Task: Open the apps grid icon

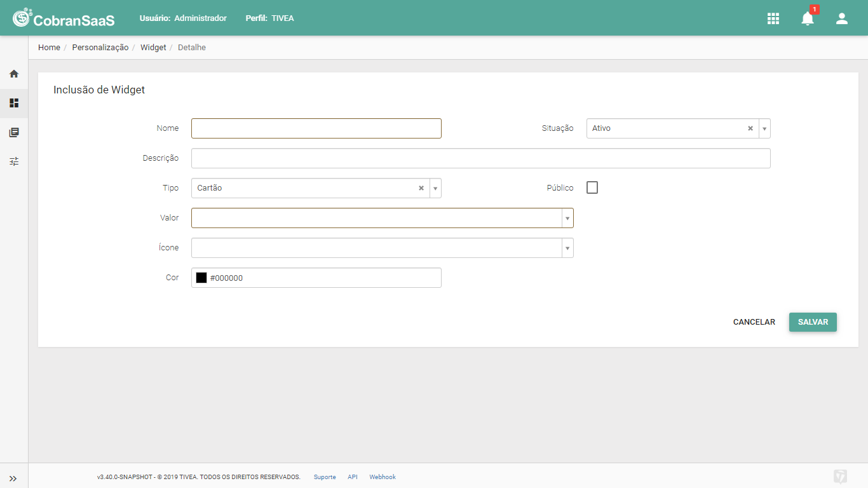Action: pyautogui.click(x=773, y=18)
